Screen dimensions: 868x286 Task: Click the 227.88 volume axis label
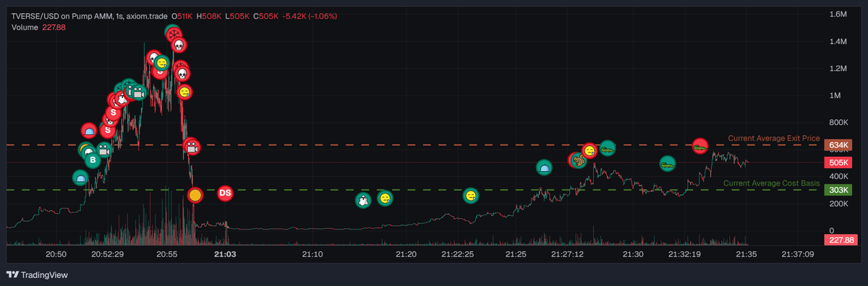point(841,240)
